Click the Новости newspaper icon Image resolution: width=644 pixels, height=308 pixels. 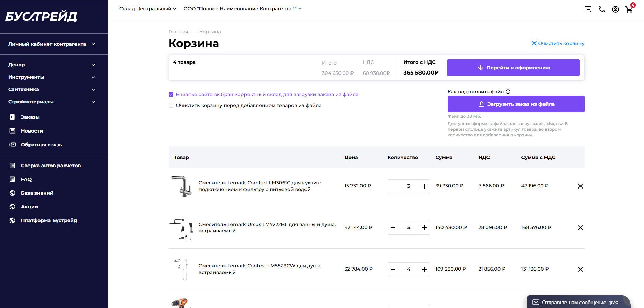[12, 131]
